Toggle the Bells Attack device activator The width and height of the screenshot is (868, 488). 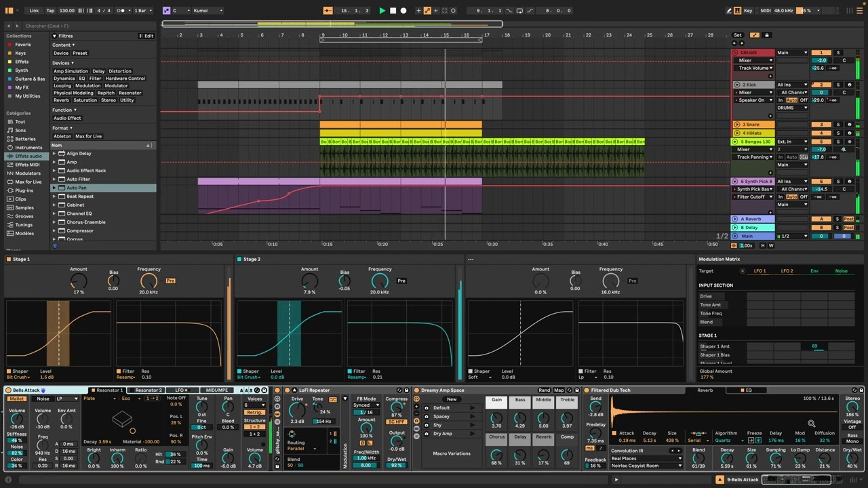[x=9, y=390]
